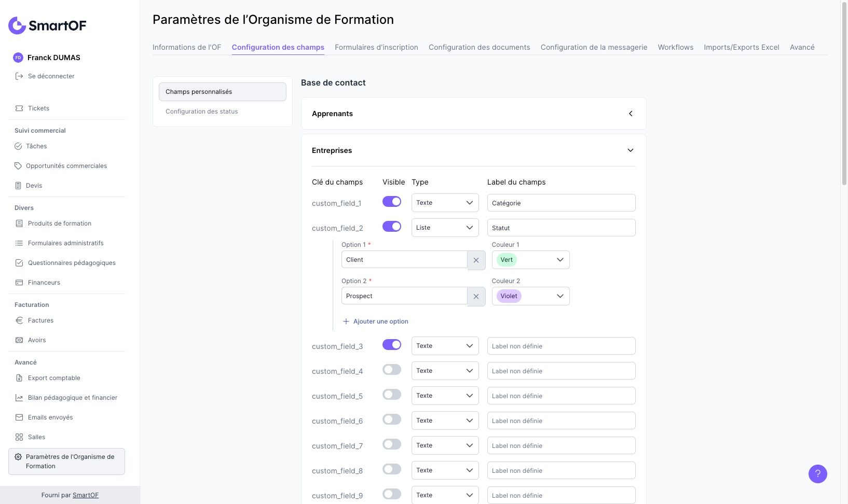
Task: Click the Salles grid icon
Action: (x=19, y=437)
